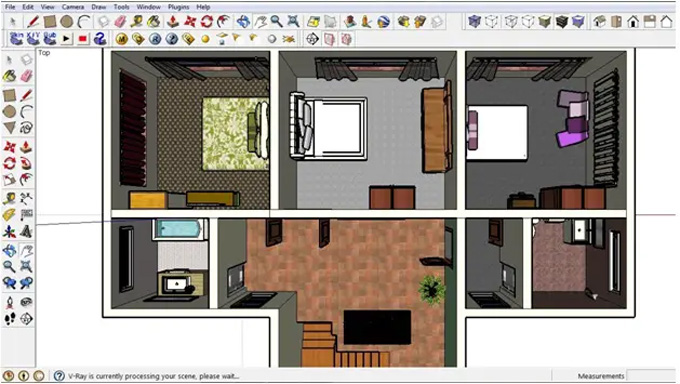This screenshot has width=680, height=384.
Task: Select the Look Around eye tool
Action: tap(26, 302)
